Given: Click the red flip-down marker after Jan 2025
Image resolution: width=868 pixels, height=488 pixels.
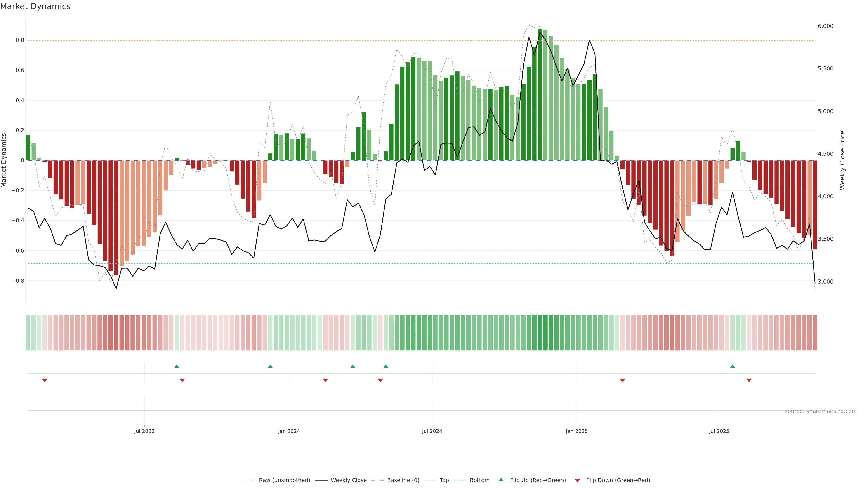Looking at the screenshot, I should 622,380.
